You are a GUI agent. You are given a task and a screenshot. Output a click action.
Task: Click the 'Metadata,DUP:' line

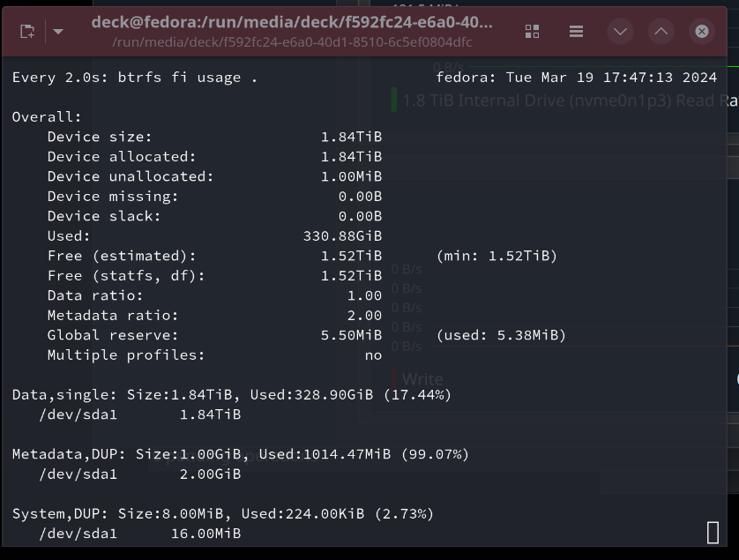coord(241,454)
